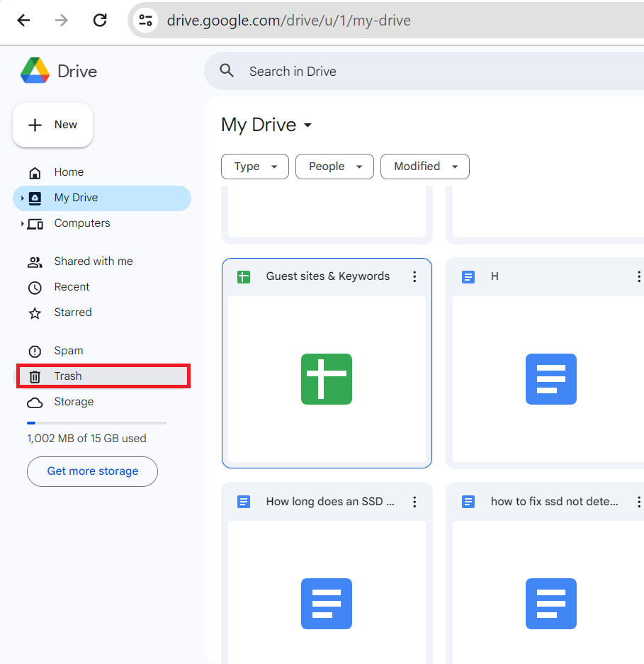Open Recent files in sidebar

(x=101, y=287)
